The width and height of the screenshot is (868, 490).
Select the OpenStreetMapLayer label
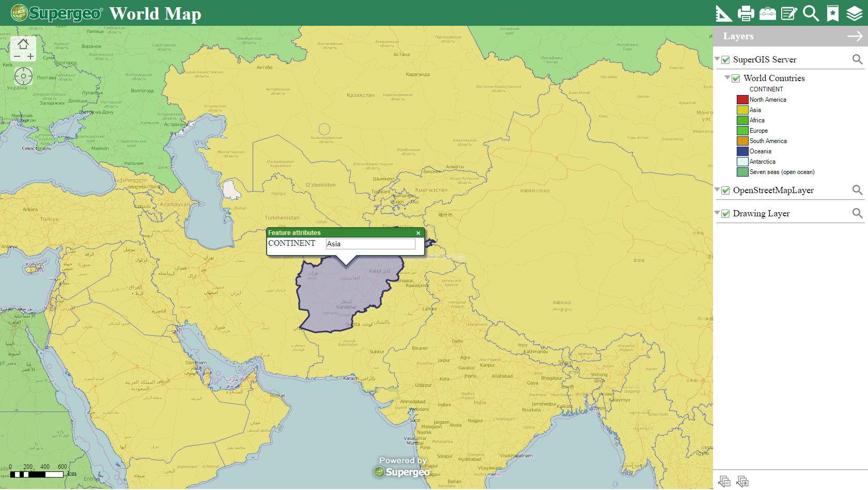click(x=773, y=190)
